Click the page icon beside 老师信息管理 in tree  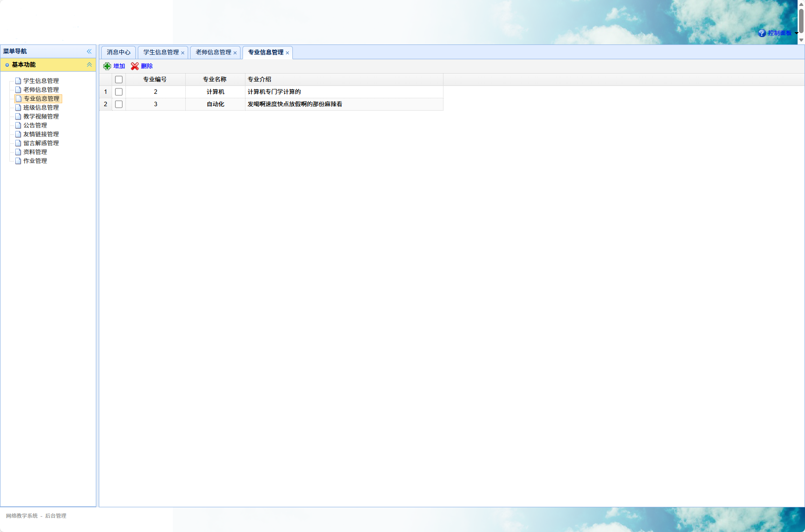(x=18, y=90)
